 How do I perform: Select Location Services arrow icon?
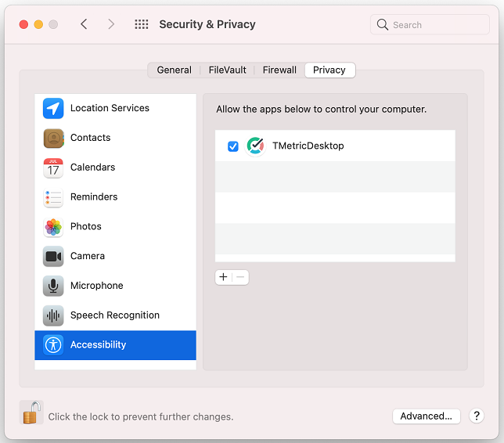pyautogui.click(x=53, y=108)
